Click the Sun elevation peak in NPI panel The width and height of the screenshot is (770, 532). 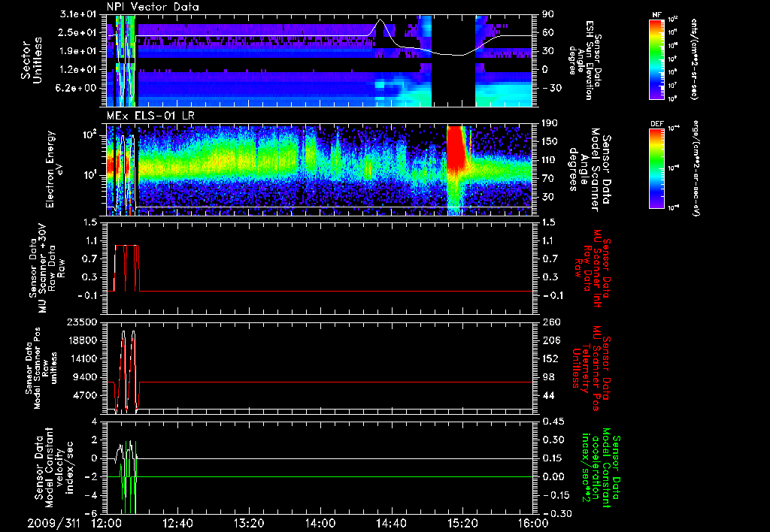tap(380, 20)
